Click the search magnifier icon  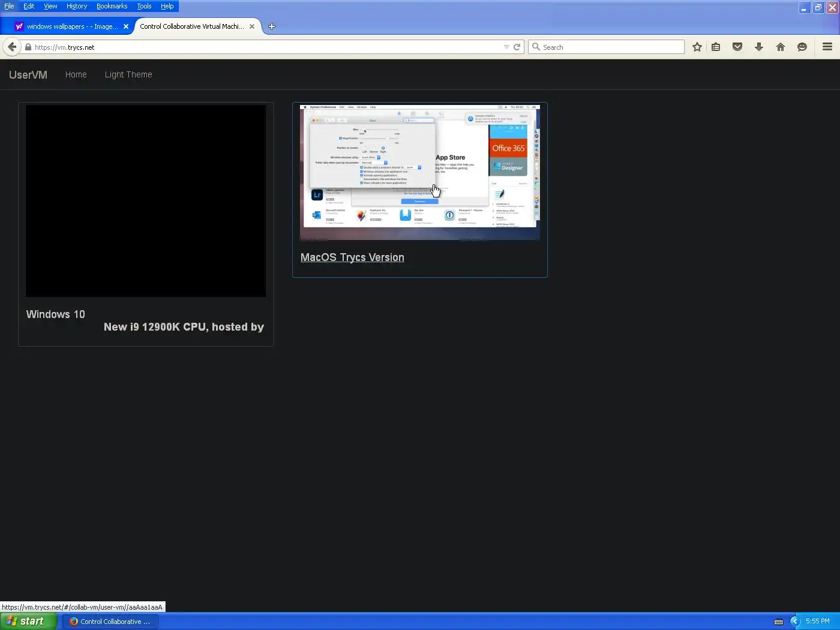[536, 47]
